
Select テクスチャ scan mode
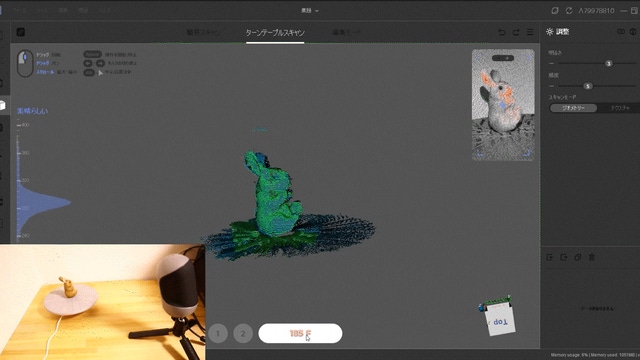coord(620,108)
